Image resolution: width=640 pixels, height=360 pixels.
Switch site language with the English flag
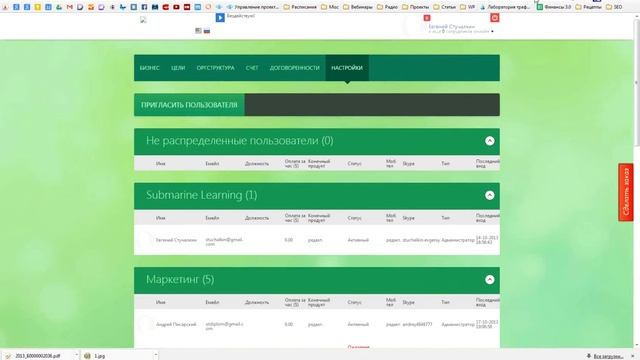(198, 31)
